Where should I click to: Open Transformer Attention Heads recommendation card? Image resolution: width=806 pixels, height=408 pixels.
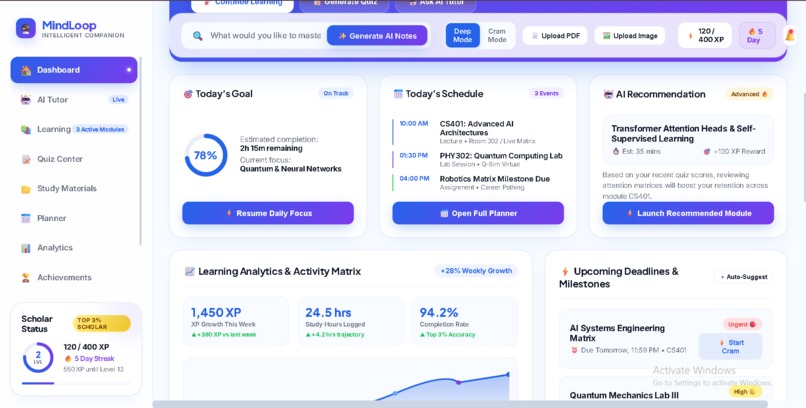688,139
